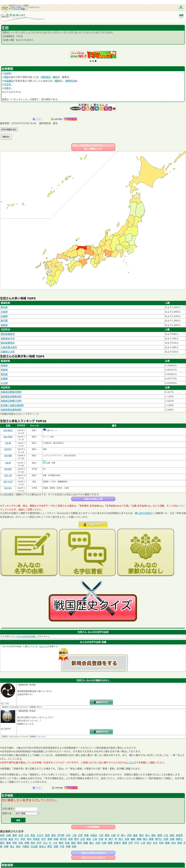The width and height of the screenshot is (186, 868).
Task: Follow the ログイン link in the 投稿 section
Action: click(x=43, y=646)
